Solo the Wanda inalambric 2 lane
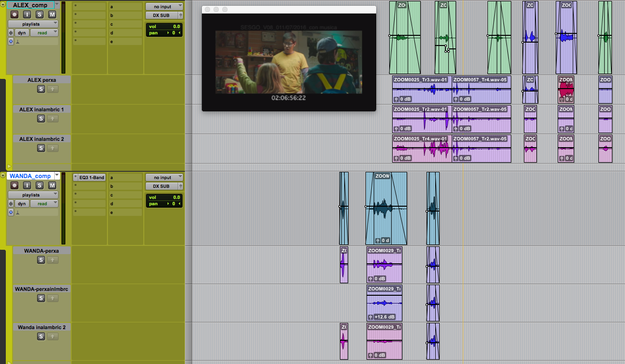 point(41,336)
